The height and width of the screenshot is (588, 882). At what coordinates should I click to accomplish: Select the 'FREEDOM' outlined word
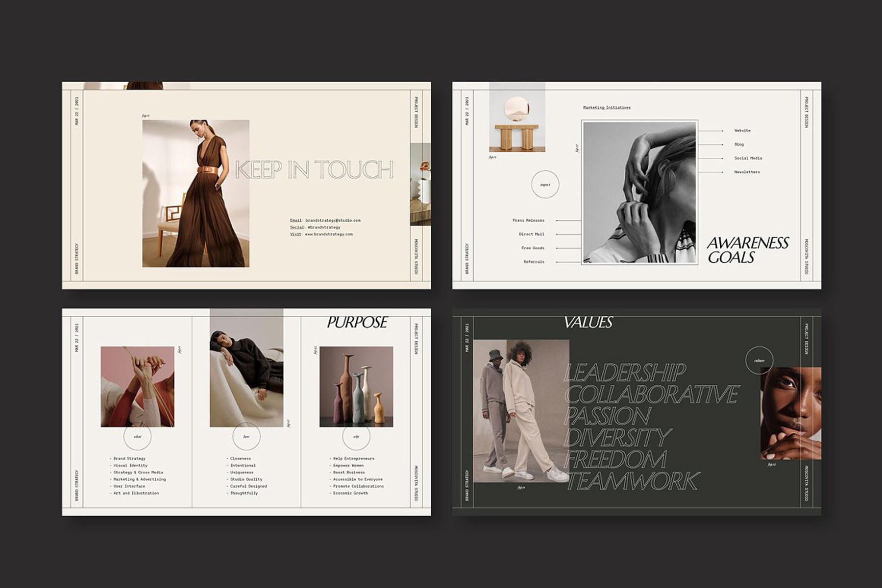pyautogui.click(x=615, y=459)
